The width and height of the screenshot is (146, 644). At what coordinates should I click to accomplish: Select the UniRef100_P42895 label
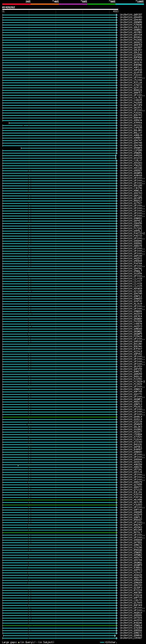click(x=131, y=103)
